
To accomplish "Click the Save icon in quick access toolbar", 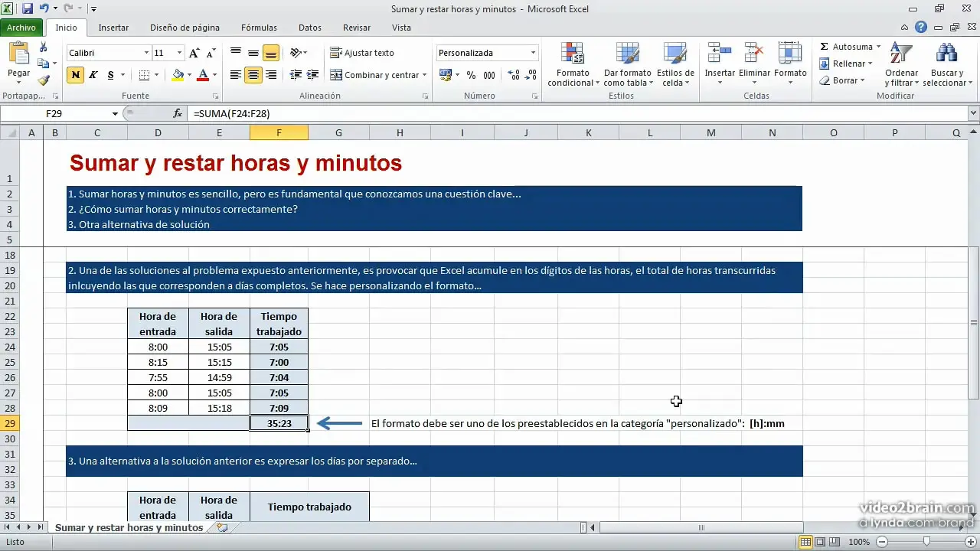I will click(28, 8).
